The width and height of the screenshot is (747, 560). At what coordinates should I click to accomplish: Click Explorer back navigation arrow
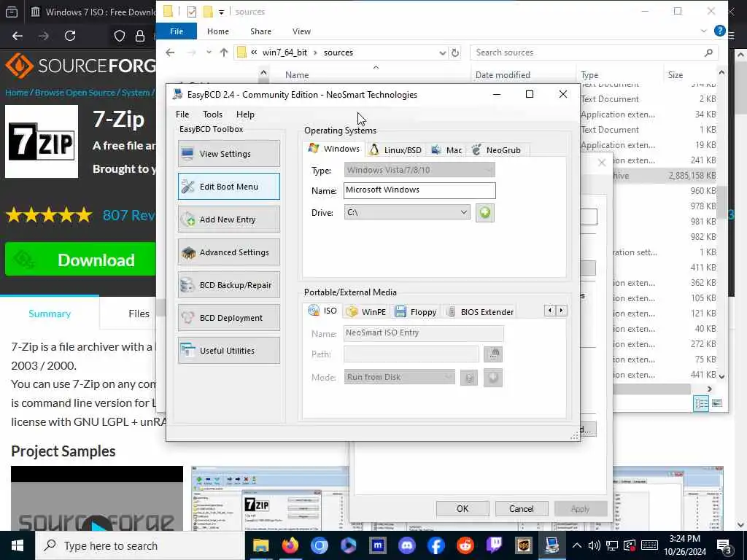coord(170,52)
